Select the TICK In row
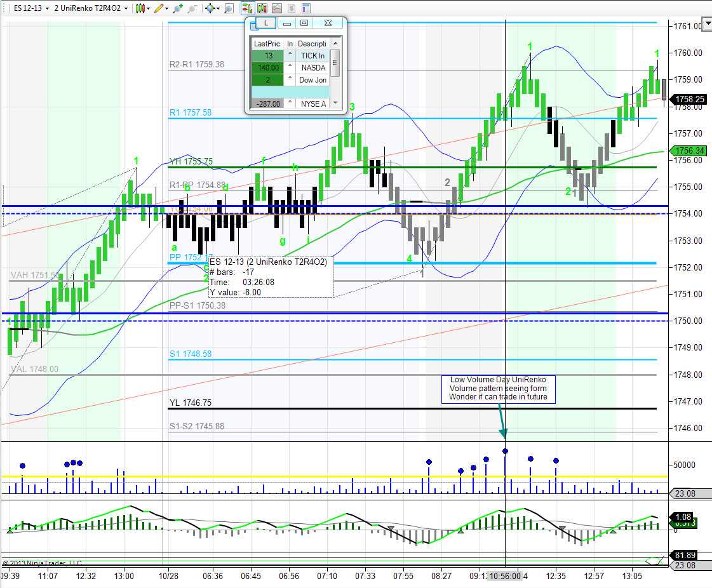The width and height of the screenshot is (712, 588). point(291,56)
